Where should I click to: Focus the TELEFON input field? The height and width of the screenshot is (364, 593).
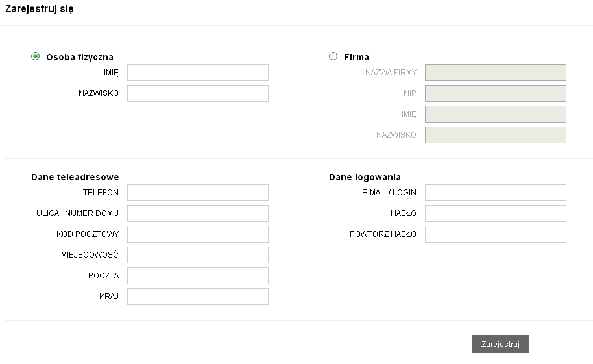198,193
